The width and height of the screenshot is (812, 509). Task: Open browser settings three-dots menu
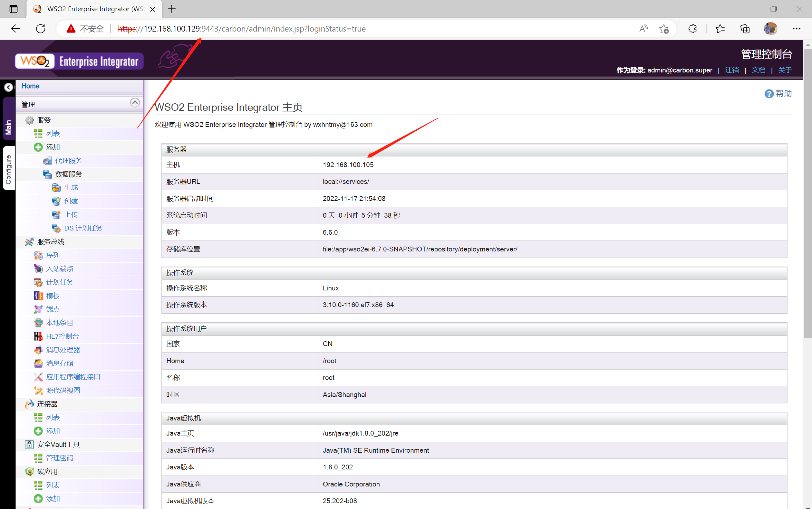(x=797, y=29)
